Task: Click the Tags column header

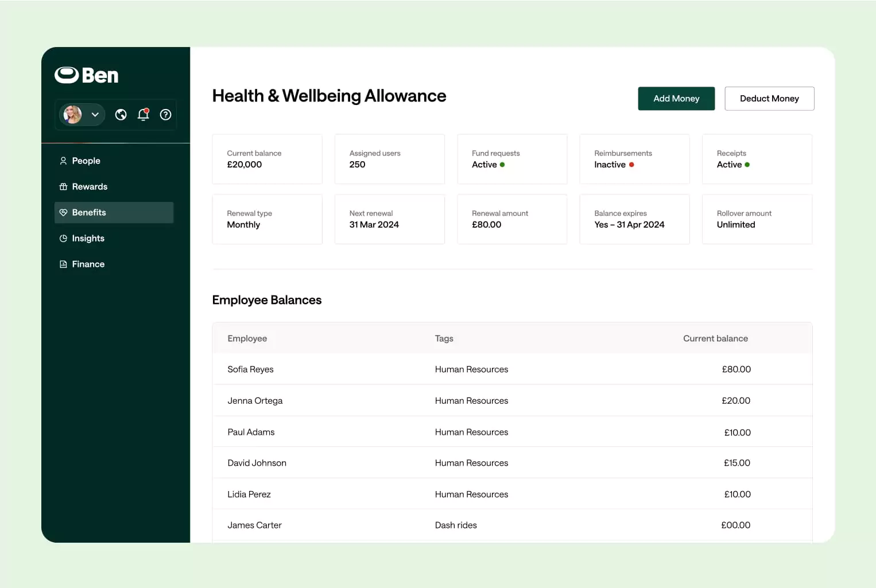Action: click(x=444, y=338)
